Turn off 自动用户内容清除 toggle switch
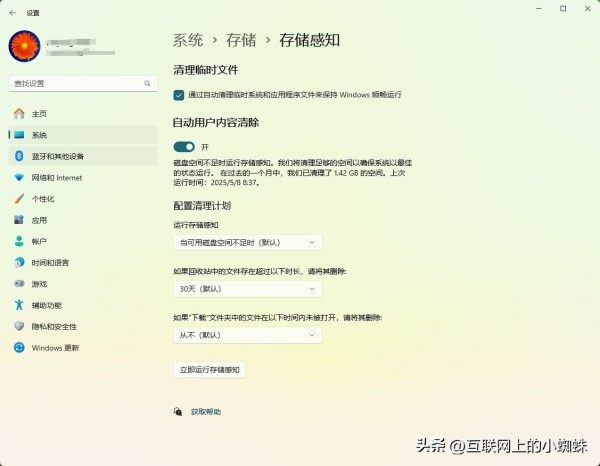The image size is (600, 466). pyautogui.click(x=184, y=146)
